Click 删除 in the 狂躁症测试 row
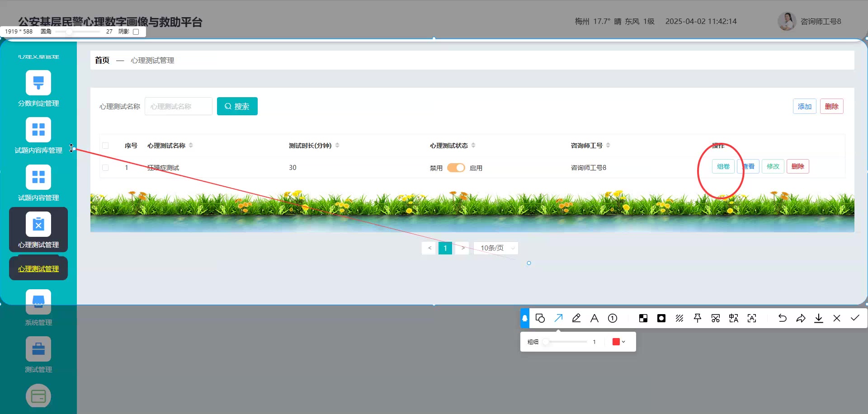868x414 pixels. pyautogui.click(x=798, y=166)
